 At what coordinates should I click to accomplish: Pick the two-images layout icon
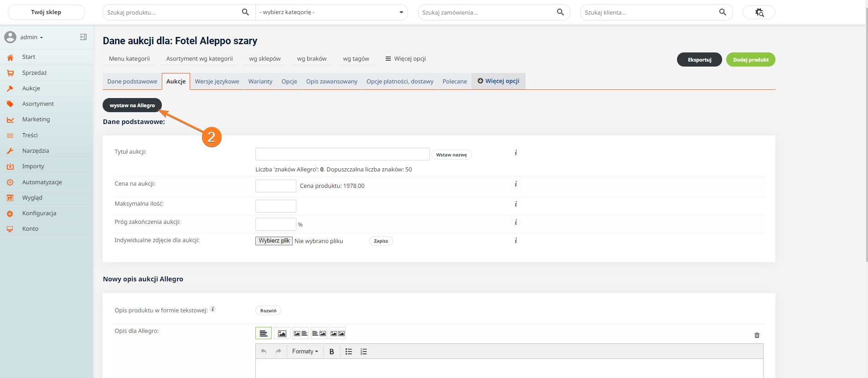click(x=337, y=333)
